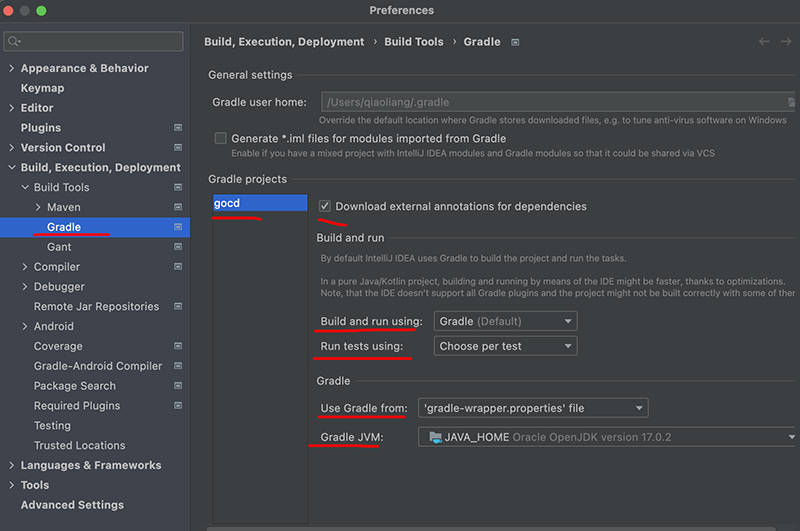The width and height of the screenshot is (800, 531).
Task: Open the Build and run using dropdown
Action: (x=505, y=321)
